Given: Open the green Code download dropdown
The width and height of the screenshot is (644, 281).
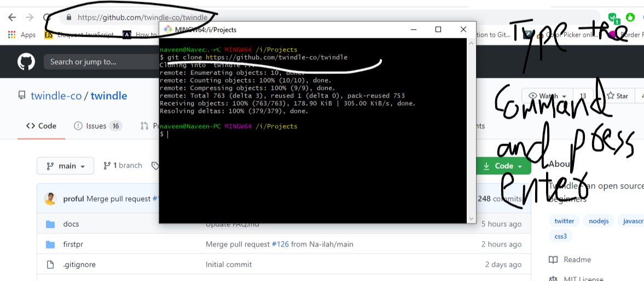Looking at the screenshot, I should click(503, 166).
